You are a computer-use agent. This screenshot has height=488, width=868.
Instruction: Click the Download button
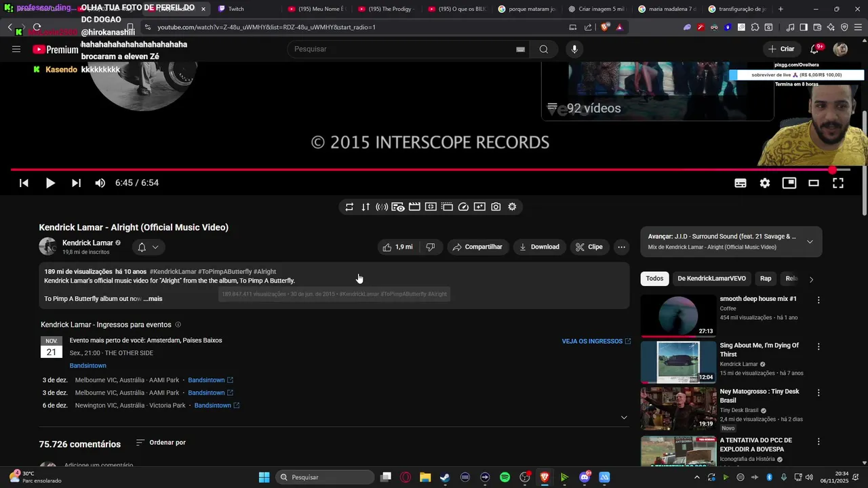(539, 247)
